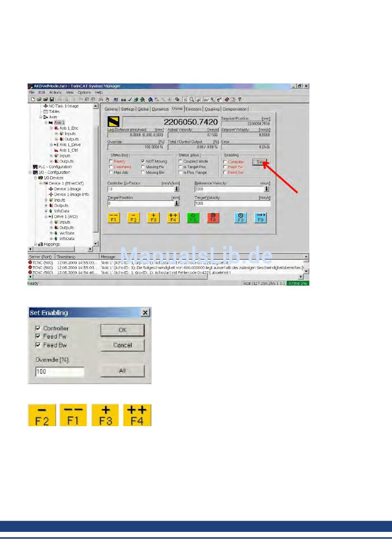Uncheck Feed Bw in Set Enabling dialog
The height and width of the screenshot is (555, 392).
tap(38, 345)
